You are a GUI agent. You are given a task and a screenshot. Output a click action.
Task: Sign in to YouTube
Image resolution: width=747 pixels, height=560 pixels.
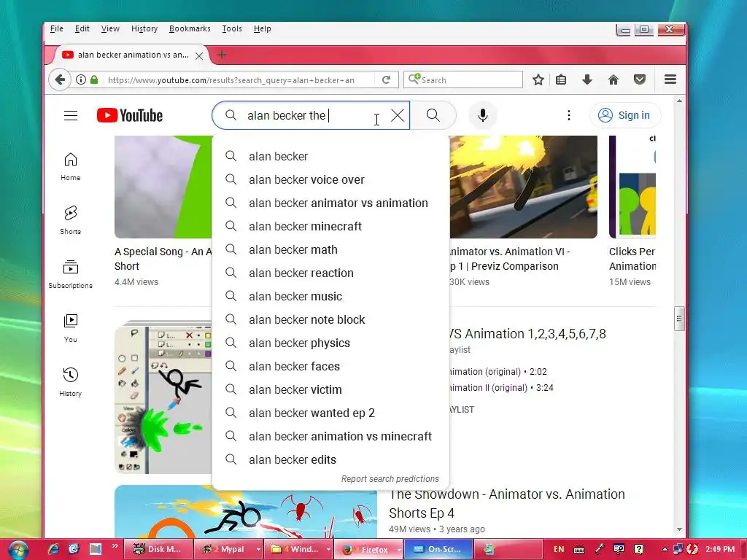tap(624, 115)
